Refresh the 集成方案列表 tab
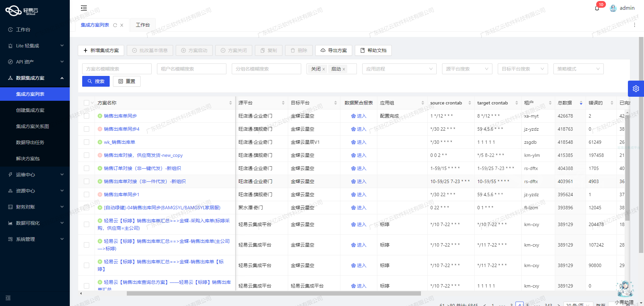644x306 pixels. tap(115, 25)
